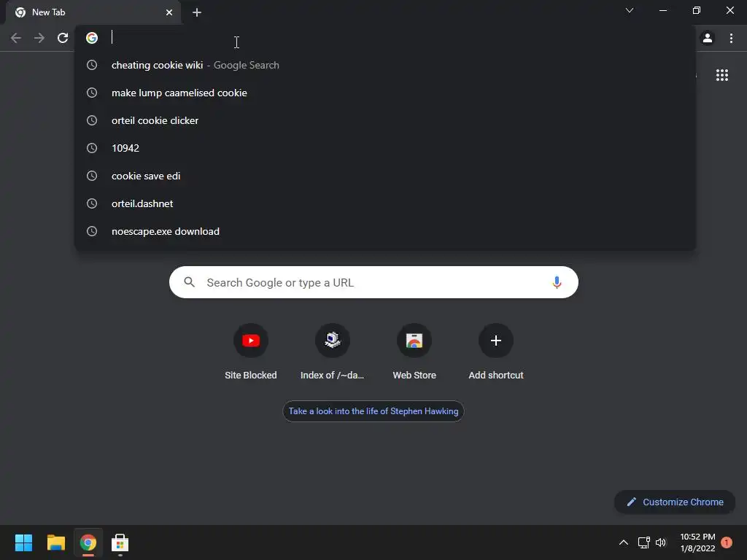This screenshot has width=747, height=560.
Task: Open a new tab with plus button
Action: [197, 12]
